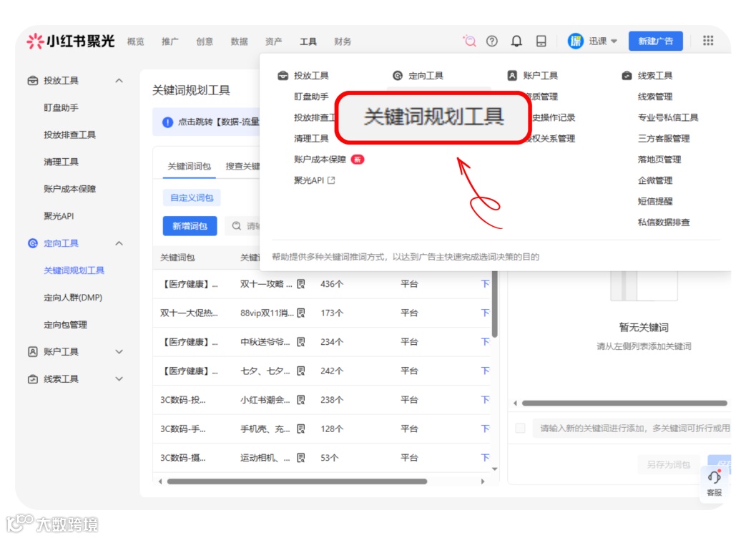
Task: Open keyword detail icon in 中秋送爷爷 row
Action: click(301, 342)
